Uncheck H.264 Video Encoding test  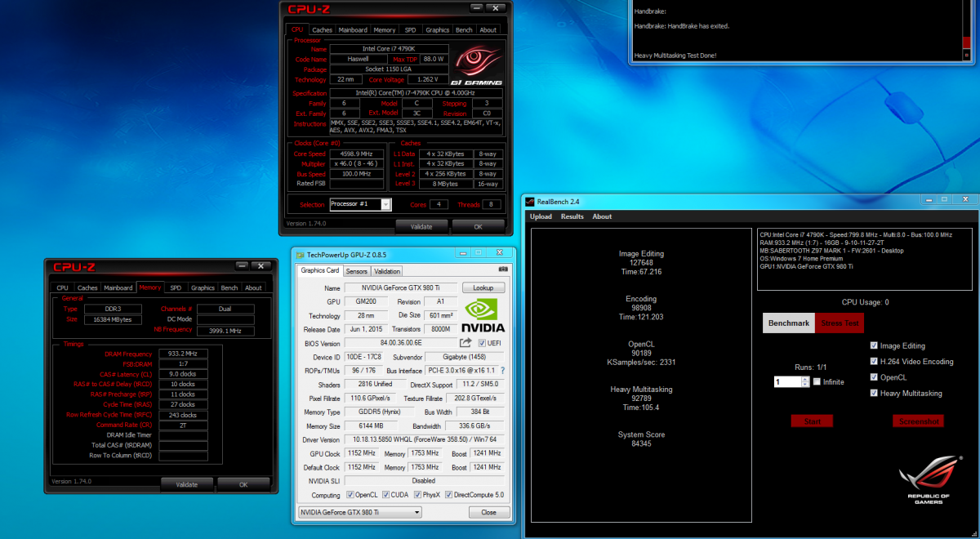tap(875, 361)
